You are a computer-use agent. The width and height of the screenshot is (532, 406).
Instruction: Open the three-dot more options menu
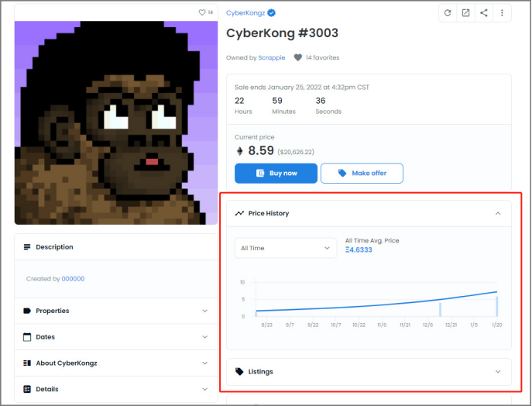pos(502,12)
